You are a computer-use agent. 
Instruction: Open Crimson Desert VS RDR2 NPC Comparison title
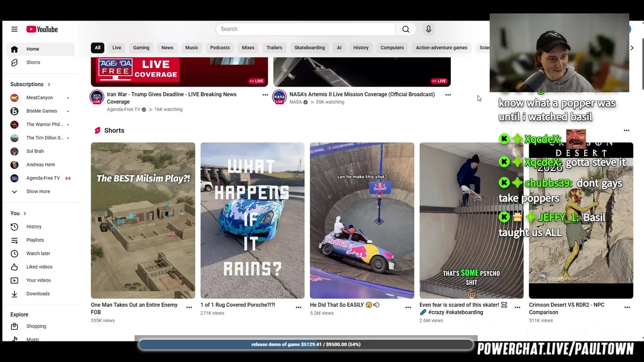tap(567, 309)
